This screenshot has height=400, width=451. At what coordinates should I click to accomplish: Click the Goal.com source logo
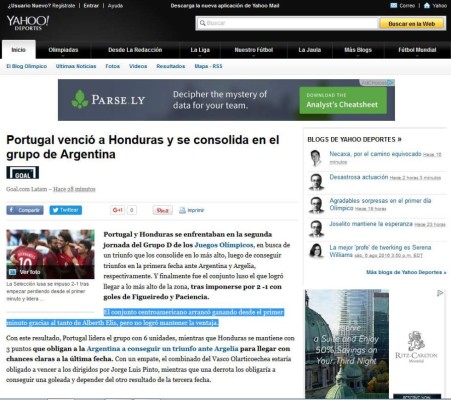(22, 173)
